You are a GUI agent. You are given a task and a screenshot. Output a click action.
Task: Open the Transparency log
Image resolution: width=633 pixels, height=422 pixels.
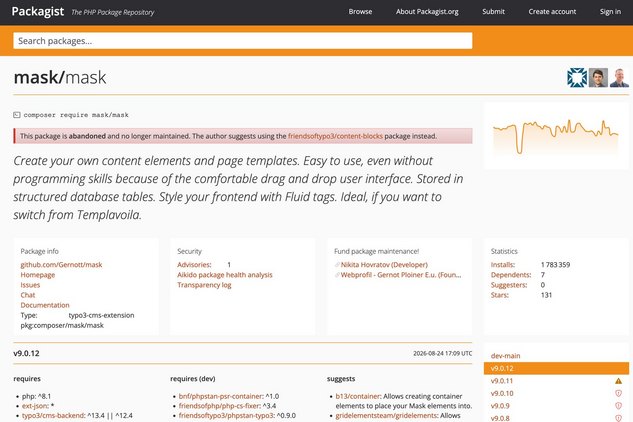point(204,285)
